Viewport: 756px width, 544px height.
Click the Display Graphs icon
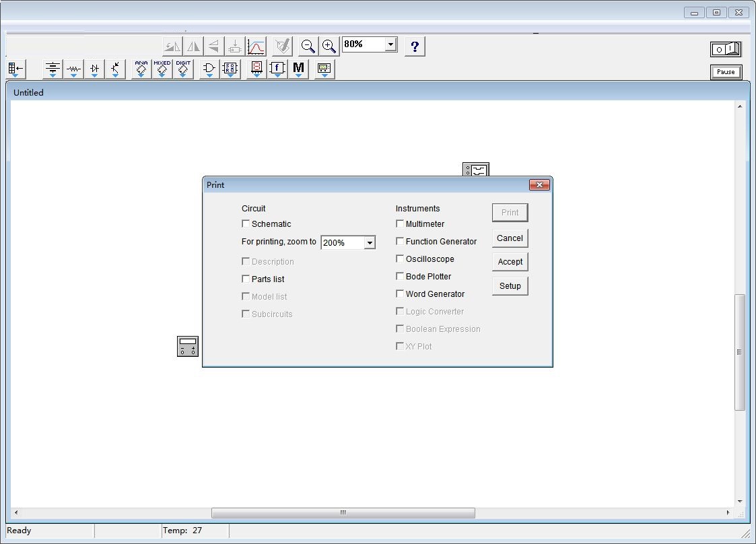(x=256, y=46)
